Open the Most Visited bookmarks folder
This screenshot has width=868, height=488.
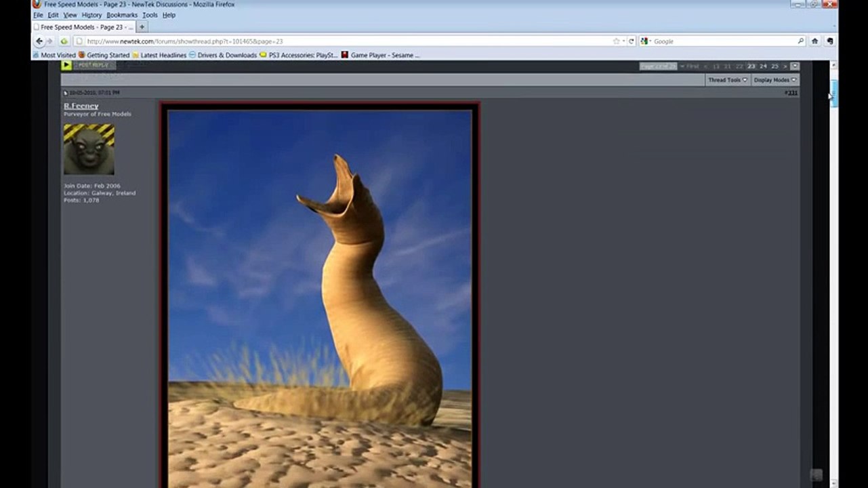tap(54, 55)
